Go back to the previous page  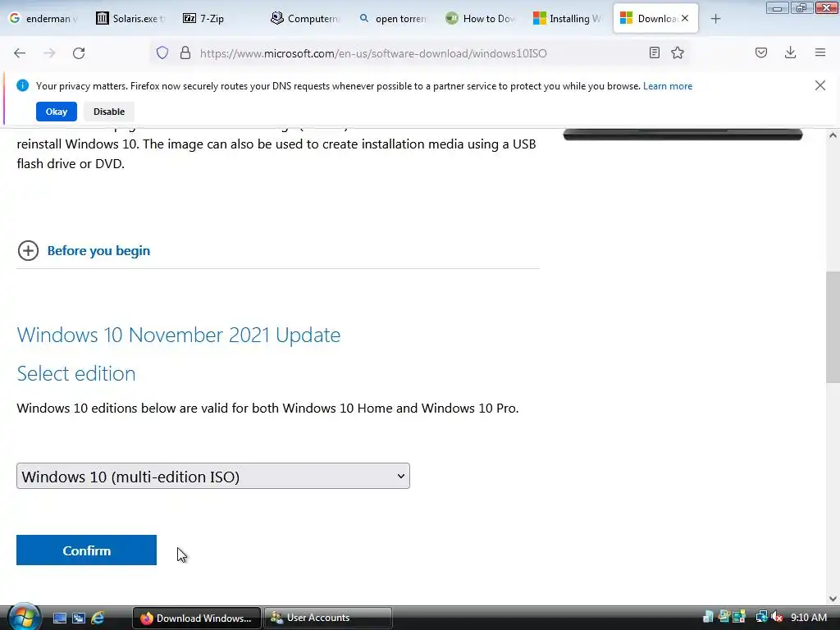[x=20, y=53]
